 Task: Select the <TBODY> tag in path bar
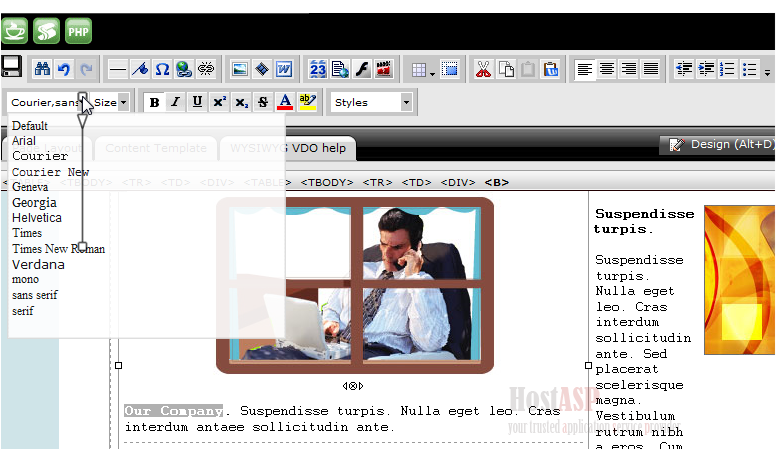click(327, 182)
